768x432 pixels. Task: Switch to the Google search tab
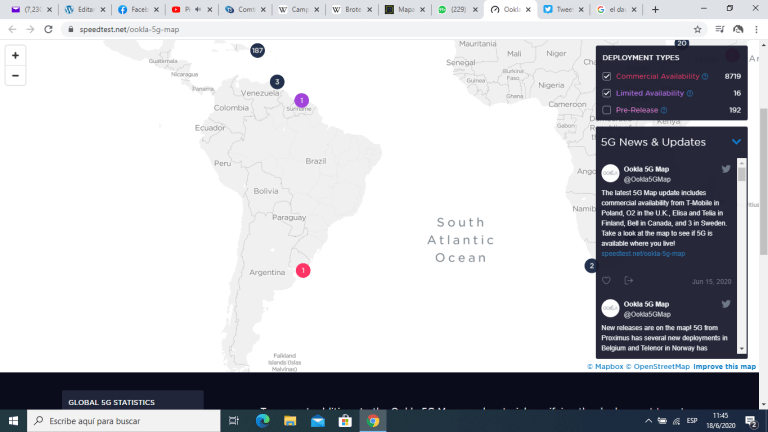click(x=616, y=9)
